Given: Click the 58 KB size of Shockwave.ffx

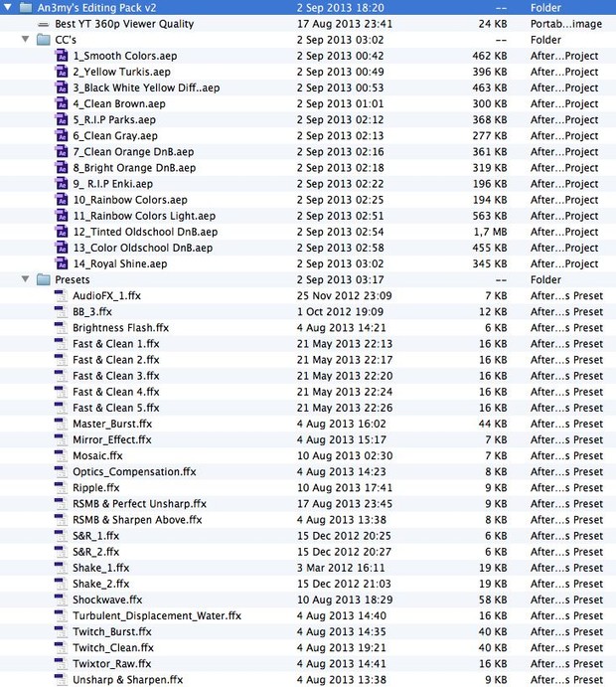Looking at the screenshot, I should coord(493,600).
